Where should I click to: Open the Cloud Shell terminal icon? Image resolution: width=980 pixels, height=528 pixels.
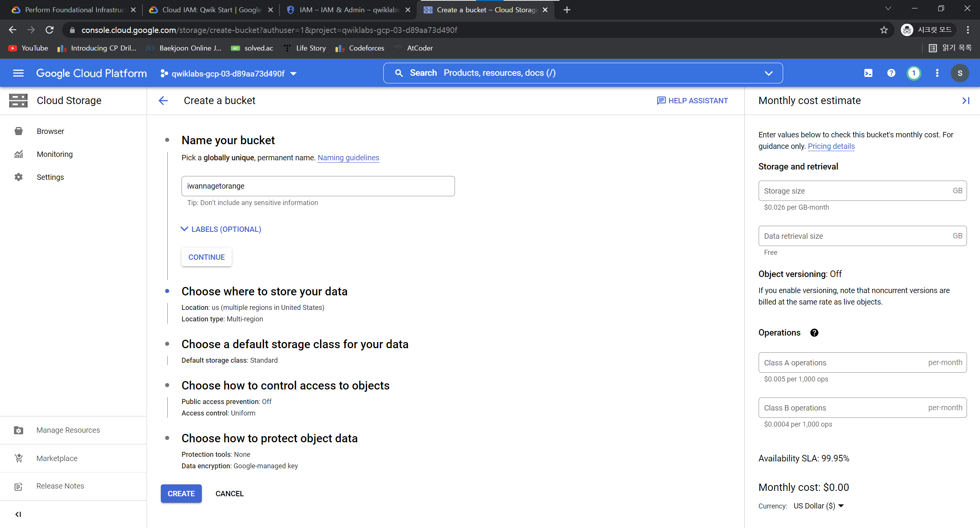pyautogui.click(x=868, y=73)
